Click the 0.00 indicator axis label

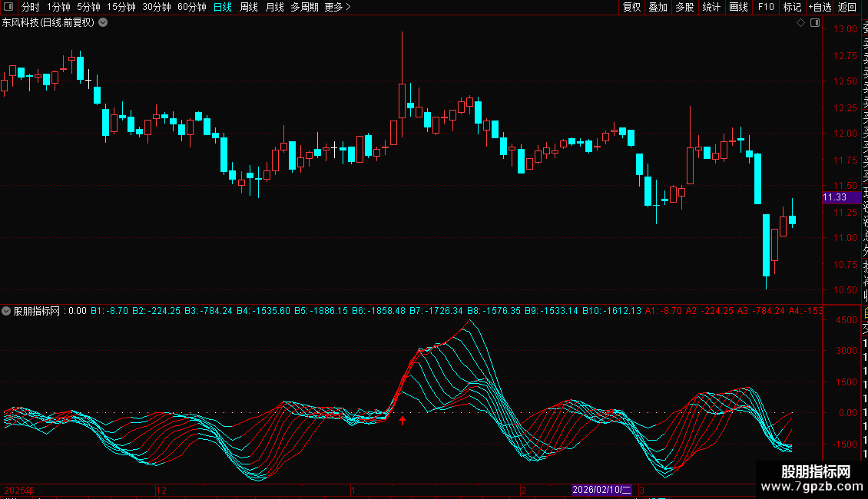[848, 413]
